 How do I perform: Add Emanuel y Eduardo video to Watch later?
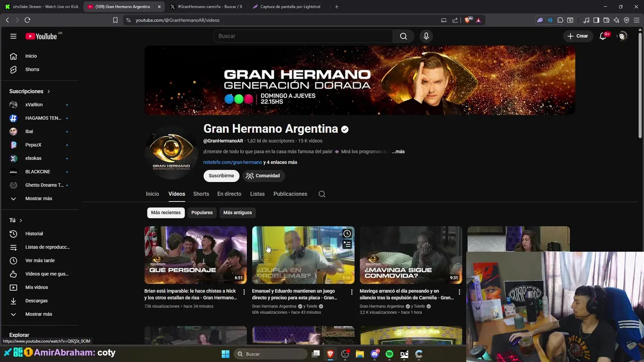(347, 234)
